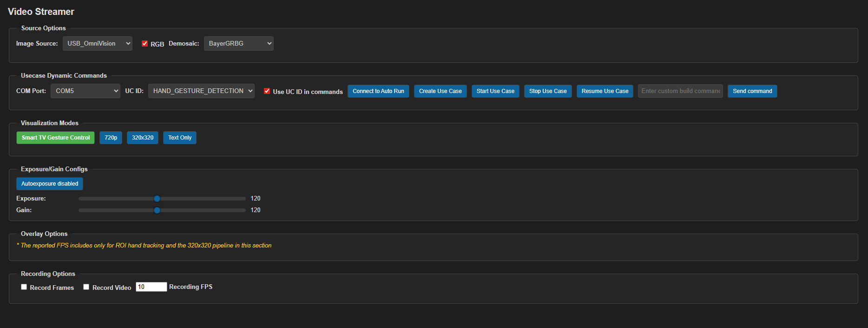Select the 320x320 visualization mode
Image resolution: width=868 pixels, height=328 pixels.
[x=143, y=138]
